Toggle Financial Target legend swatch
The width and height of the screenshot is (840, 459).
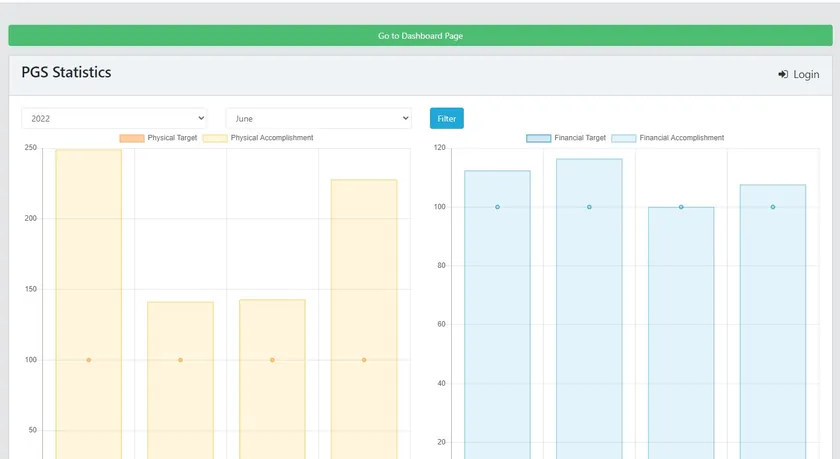pos(538,138)
